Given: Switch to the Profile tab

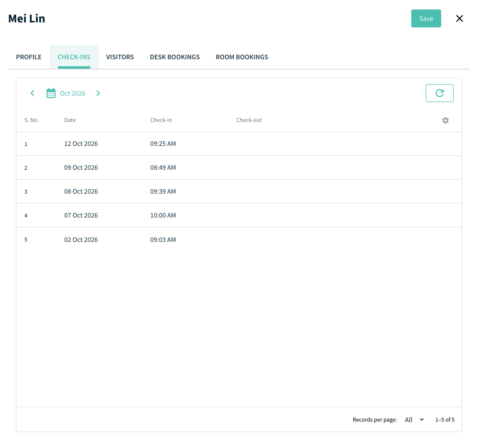Looking at the screenshot, I should coord(29,57).
